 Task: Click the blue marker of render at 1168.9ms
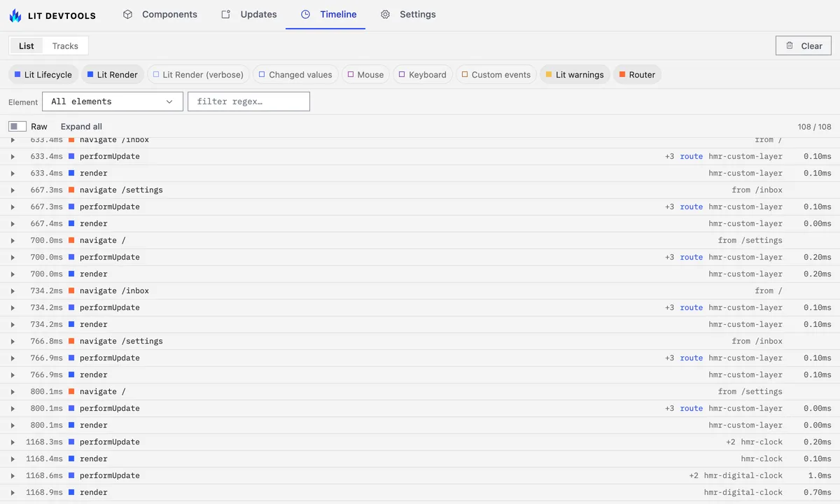click(71, 492)
